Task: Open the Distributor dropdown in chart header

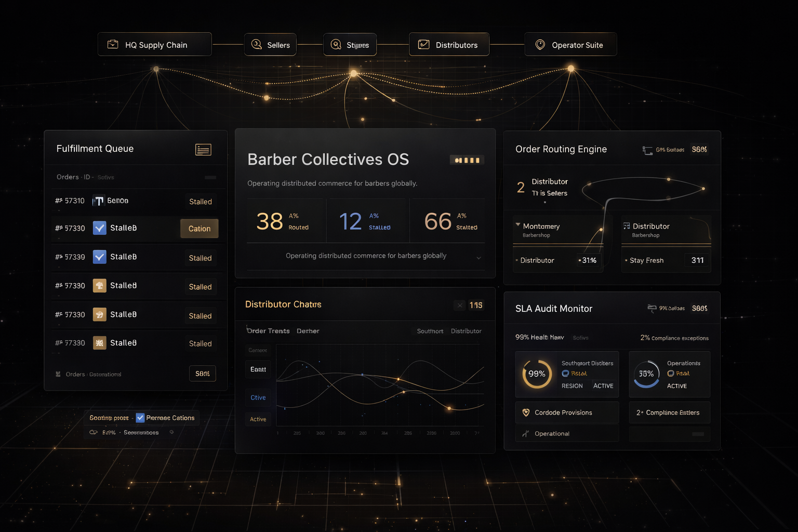Action: [x=466, y=331]
